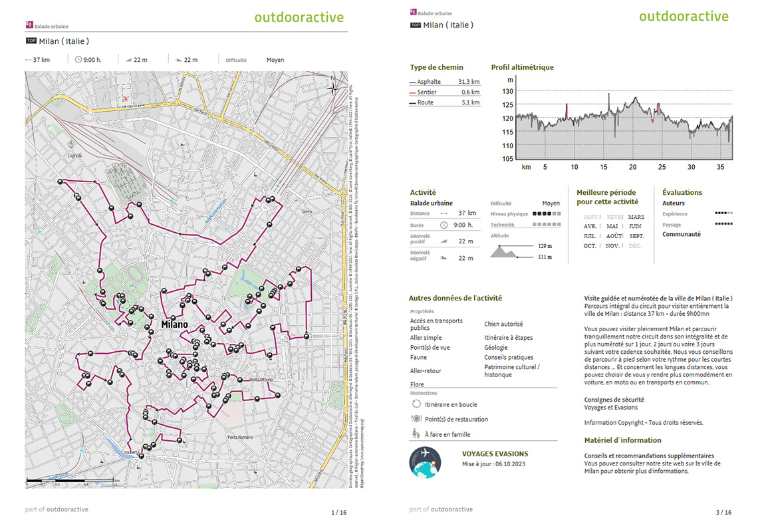
Task: Click the red hospital cross marker on map
Action: coord(126,100)
